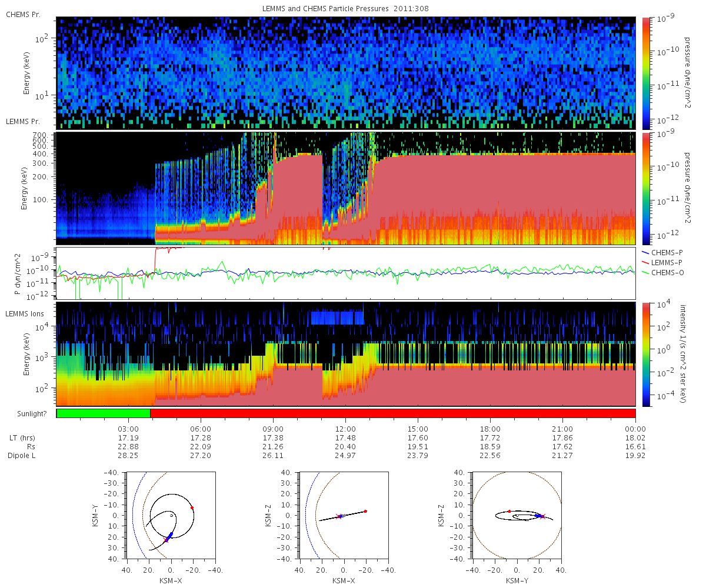Screen dimensions: 706x588
Task: Click the KSM-Y versus KSM-Z orbit plot
Action: click(517, 515)
